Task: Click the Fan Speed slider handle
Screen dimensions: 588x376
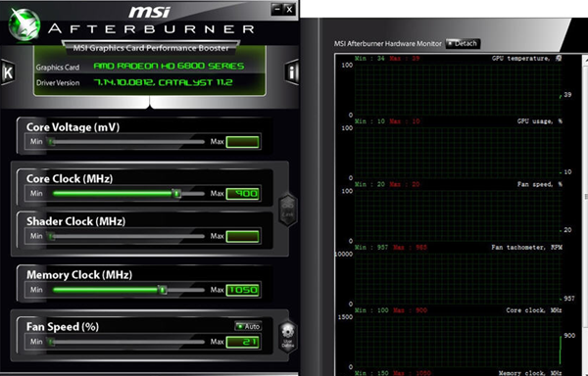Action: click(51, 342)
